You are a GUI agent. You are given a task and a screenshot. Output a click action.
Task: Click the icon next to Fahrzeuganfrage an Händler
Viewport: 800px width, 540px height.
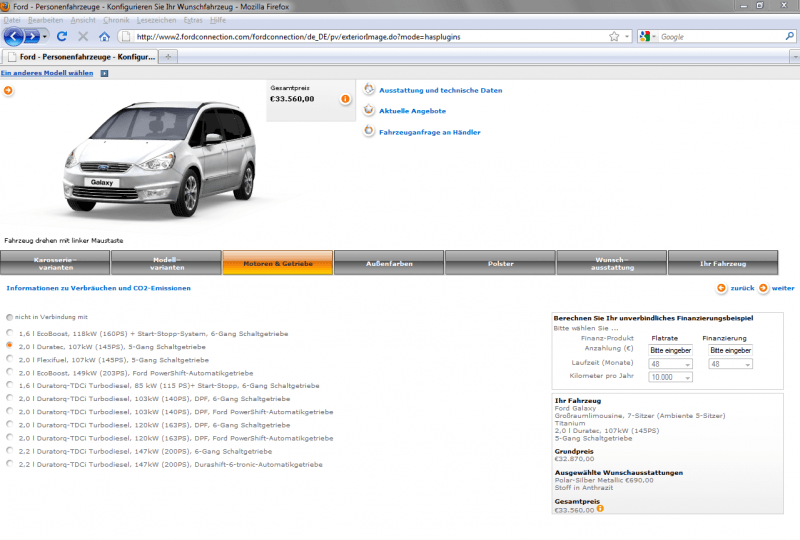click(x=368, y=131)
